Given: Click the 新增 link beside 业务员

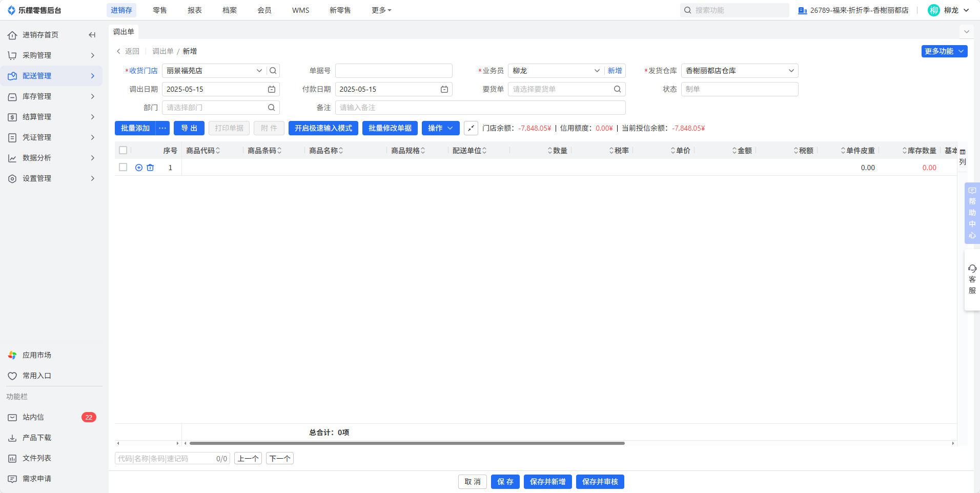Looking at the screenshot, I should coord(615,71).
